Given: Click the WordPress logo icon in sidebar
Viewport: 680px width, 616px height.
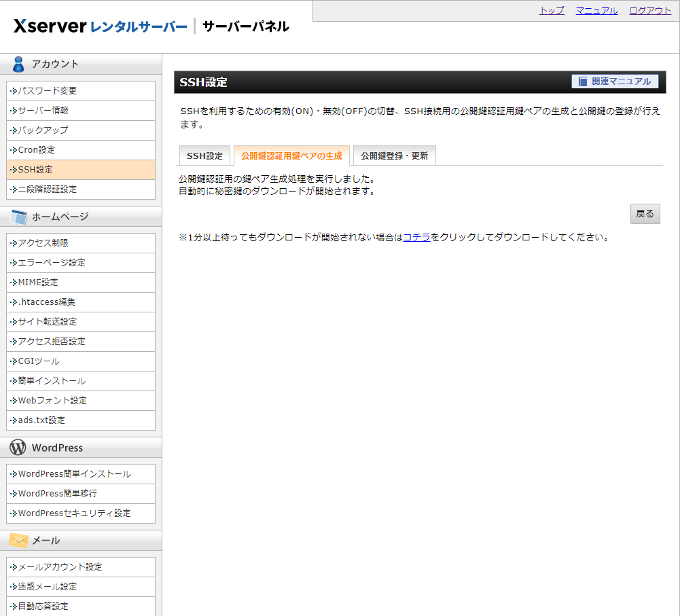Looking at the screenshot, I should [x=16, y=447].
